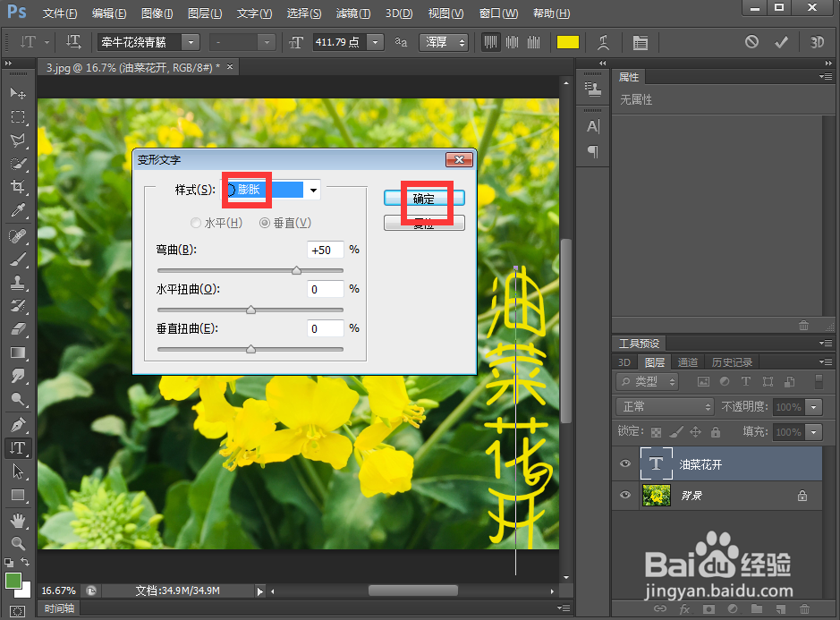Commit the text edit with the checkmark icon
The image size is (840, 620).
[x=781, y=42]
